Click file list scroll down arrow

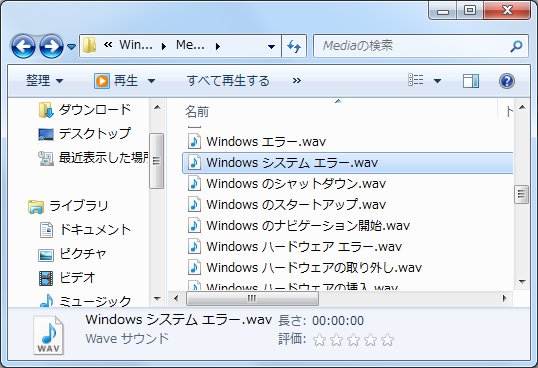pos(522,282)
